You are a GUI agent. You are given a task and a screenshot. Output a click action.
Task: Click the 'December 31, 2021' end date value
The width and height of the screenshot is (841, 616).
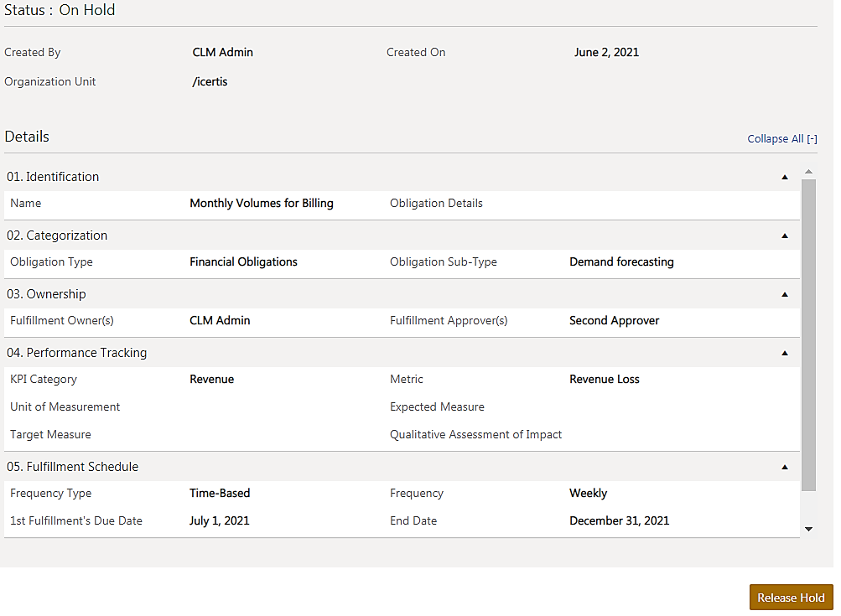pos(619,520)
